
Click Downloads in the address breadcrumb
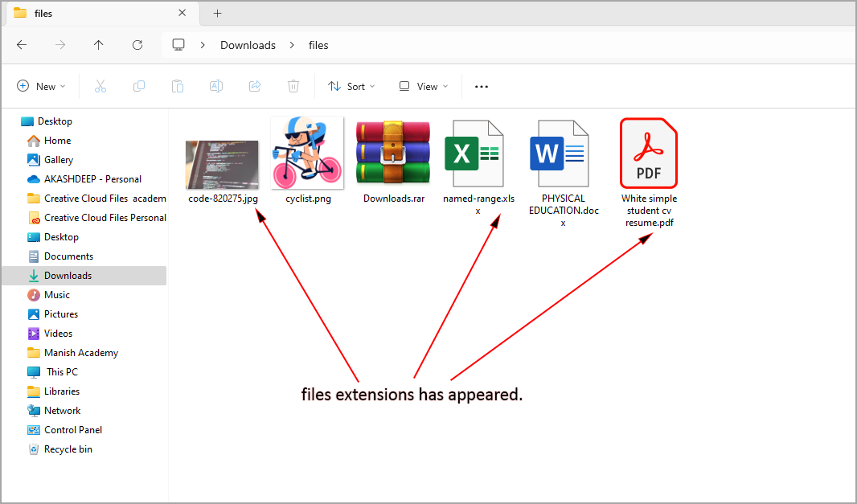(248, 45)
